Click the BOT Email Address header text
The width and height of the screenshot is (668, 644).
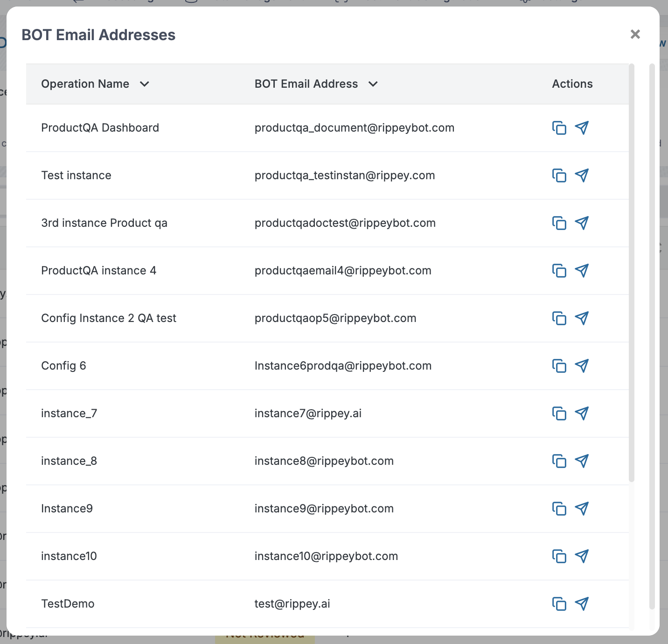click(x=306, y=84)
